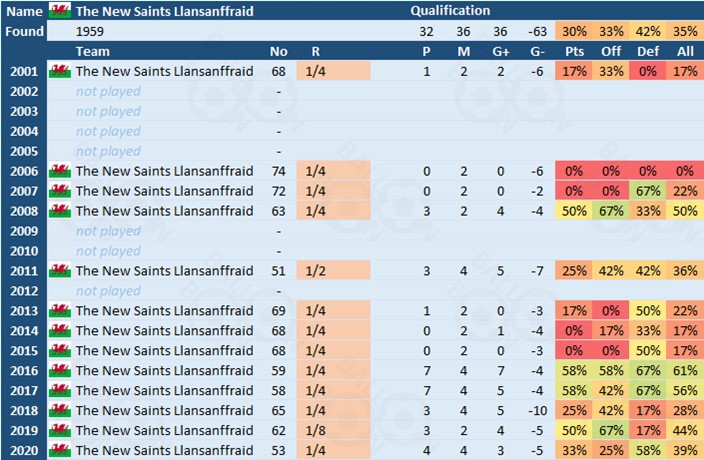This screenshot has height=460, width=704.
Task: Click the Welsh flag in the 2016 row
Action: pos(60,370)
